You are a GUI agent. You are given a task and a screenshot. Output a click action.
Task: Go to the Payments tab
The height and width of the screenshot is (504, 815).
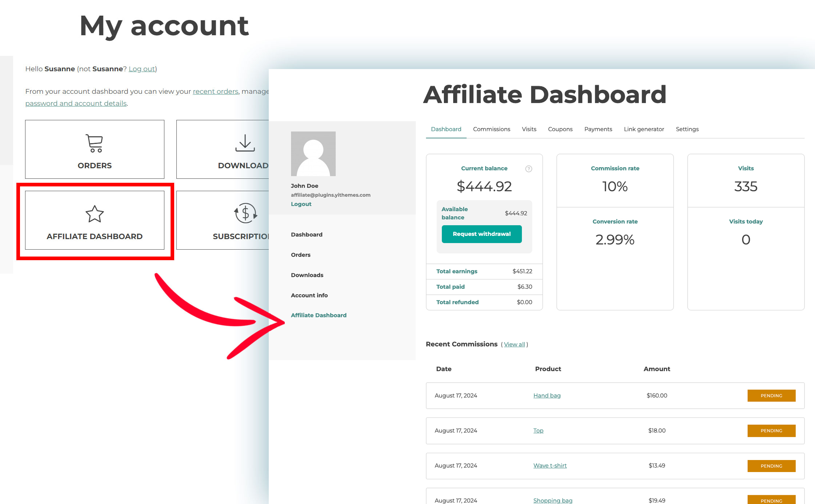[x=598, y=129]
